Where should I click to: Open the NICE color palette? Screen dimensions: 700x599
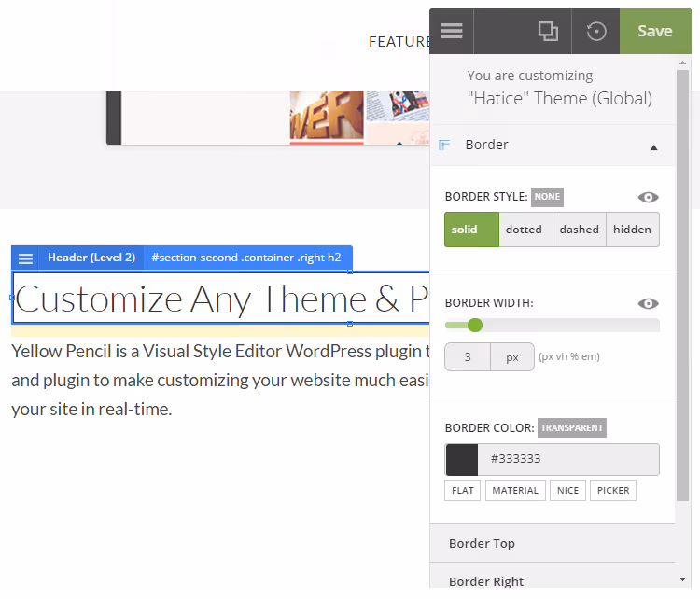[x=567, y=490]
